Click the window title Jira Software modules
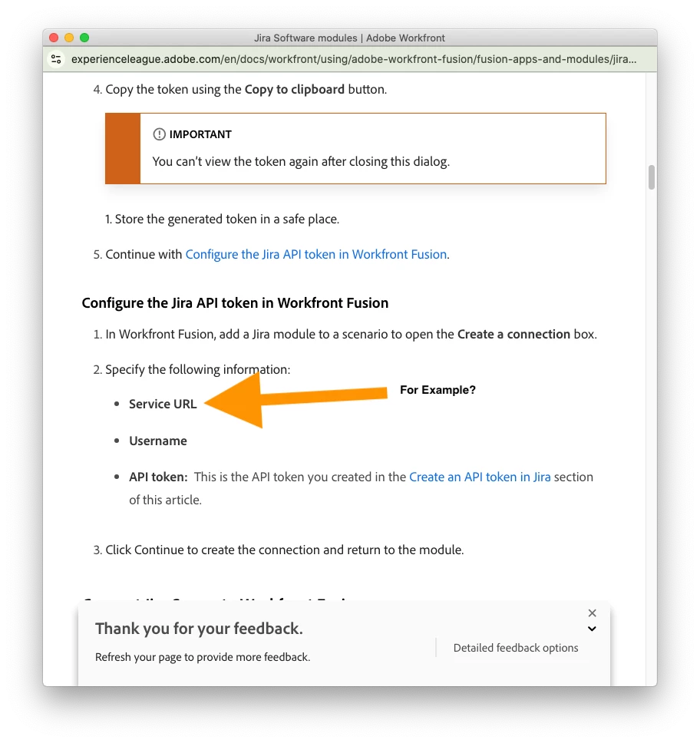700x743 pixels. [349, 38]
